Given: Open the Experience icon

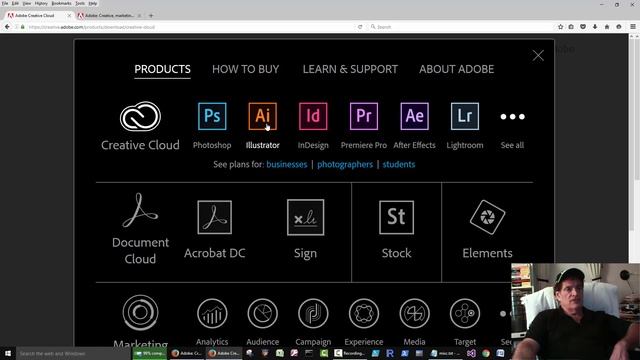Looking at the screenshot, I should pos(364,313).
